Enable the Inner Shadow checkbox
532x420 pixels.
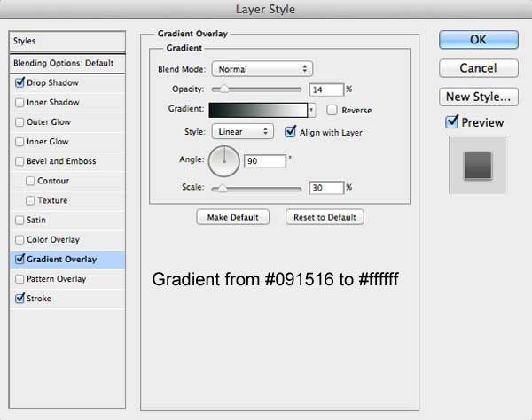point(20,103)
